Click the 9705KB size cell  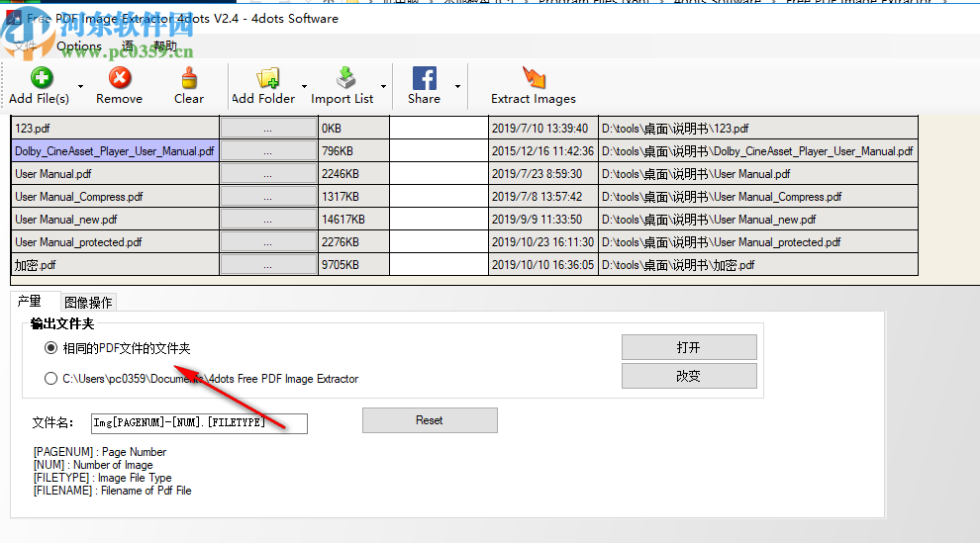tap(353, 265)
